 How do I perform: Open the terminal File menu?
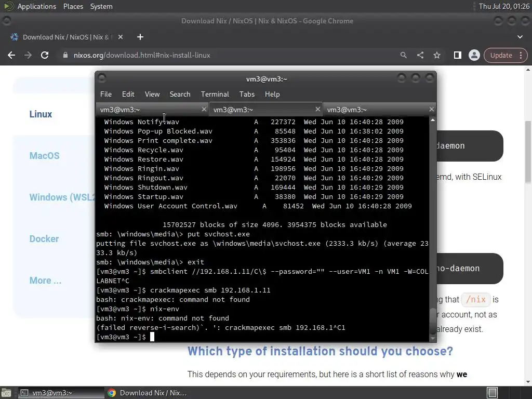pyautogui.click(x=106, y=95)
